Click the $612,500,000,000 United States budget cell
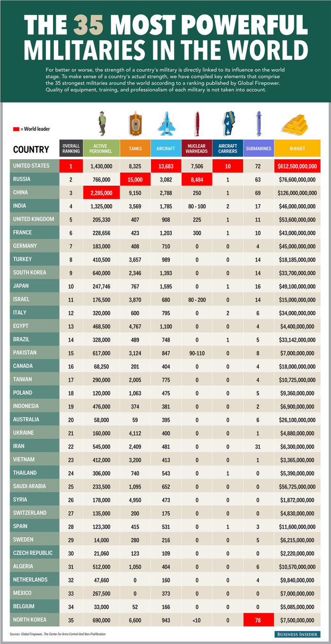Image resolution: width=331 pixels, height=644 pixels. click(x=297, y=166)
